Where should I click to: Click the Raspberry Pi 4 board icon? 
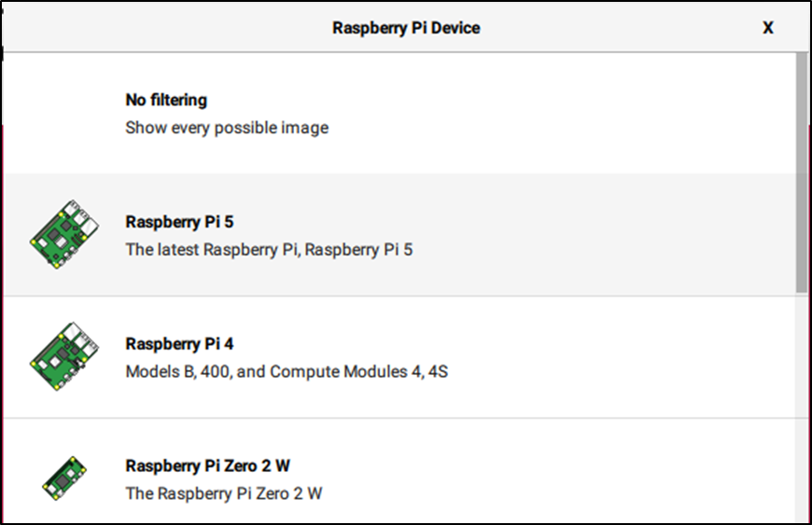[64, 356]
